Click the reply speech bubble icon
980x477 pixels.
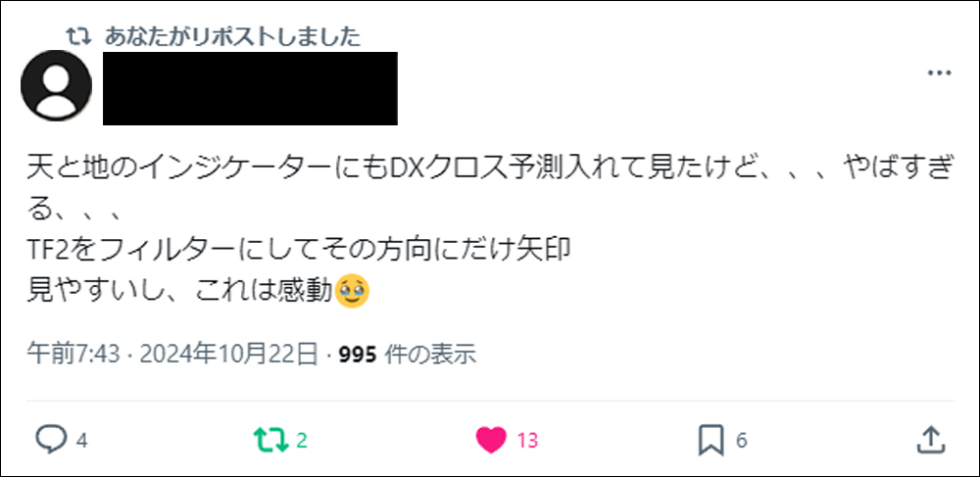51,440
